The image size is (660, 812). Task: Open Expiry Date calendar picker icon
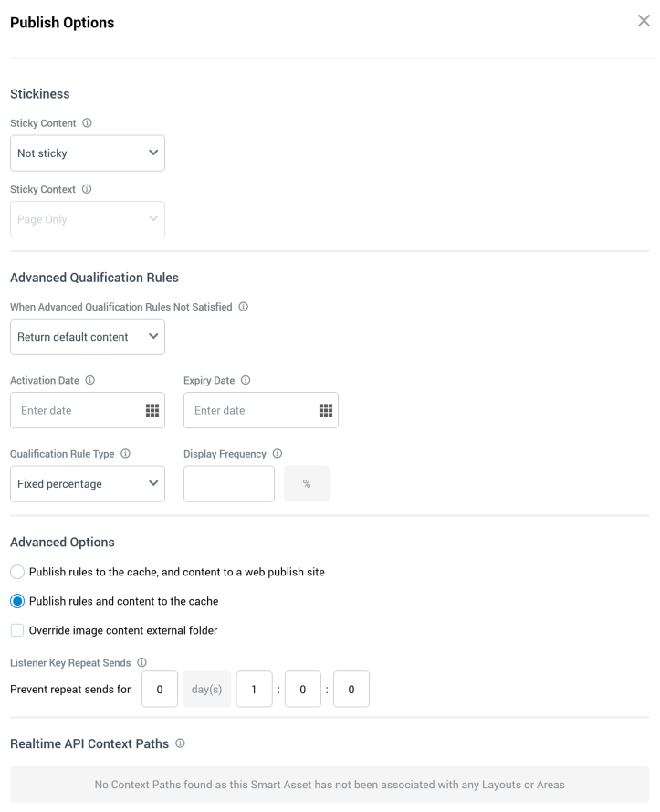[326, 410]
